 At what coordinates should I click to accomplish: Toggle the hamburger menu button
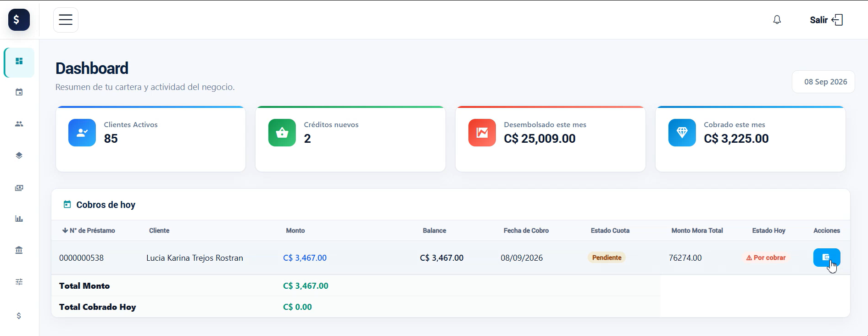pos(66,20)
